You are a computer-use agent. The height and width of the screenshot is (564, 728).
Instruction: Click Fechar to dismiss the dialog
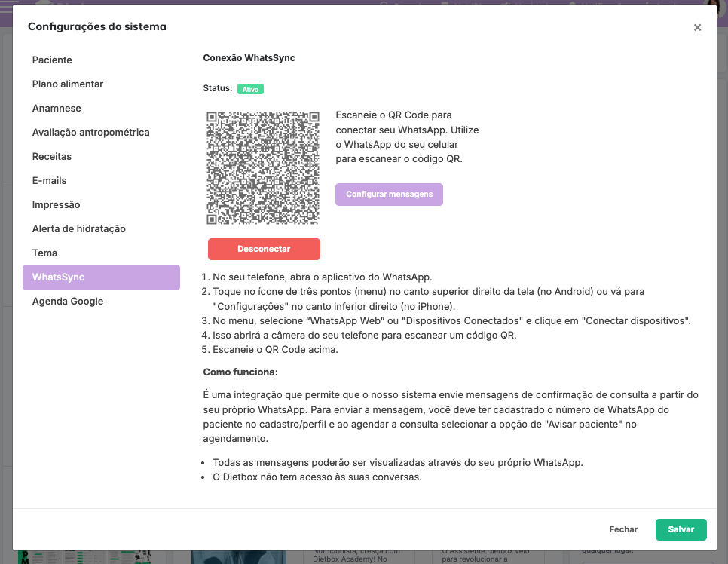tap(623, 529)
